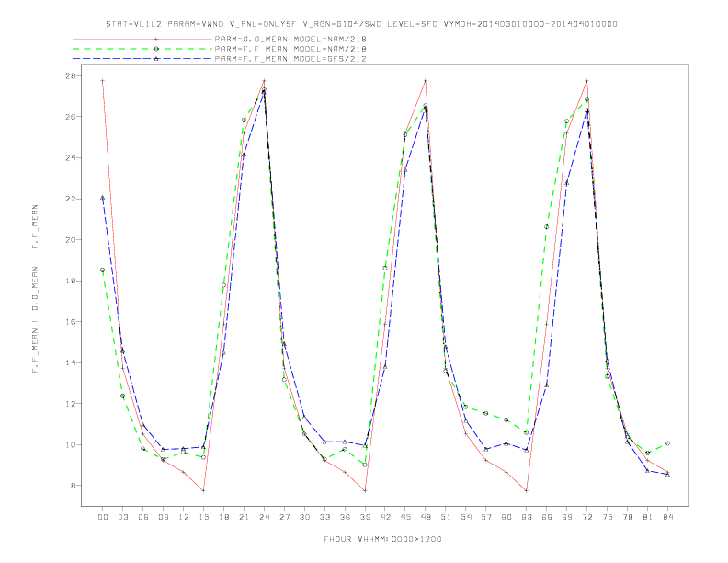Click the chart title beginning STAT=VL1L2 PARAM=VWND

tap(361, 24)
